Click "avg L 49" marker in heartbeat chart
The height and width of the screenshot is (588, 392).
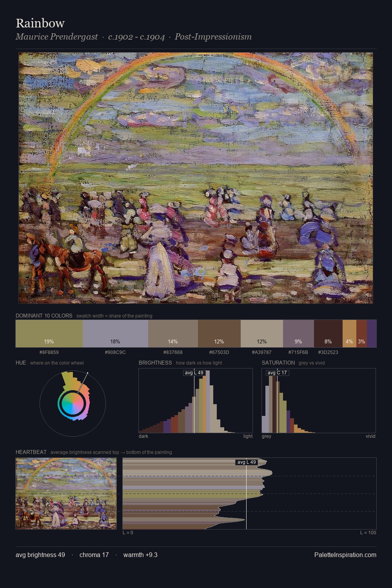point(247,462)
